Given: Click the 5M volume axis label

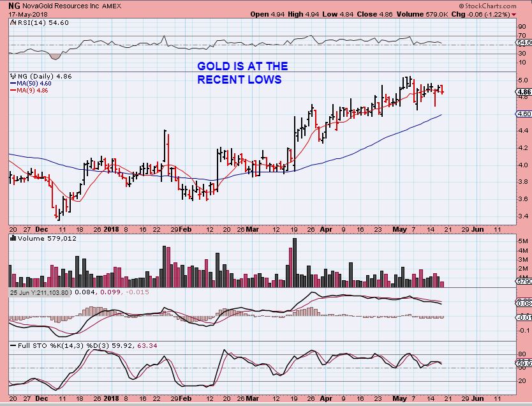Looking at the screenshot, I should tap(523, 241).
